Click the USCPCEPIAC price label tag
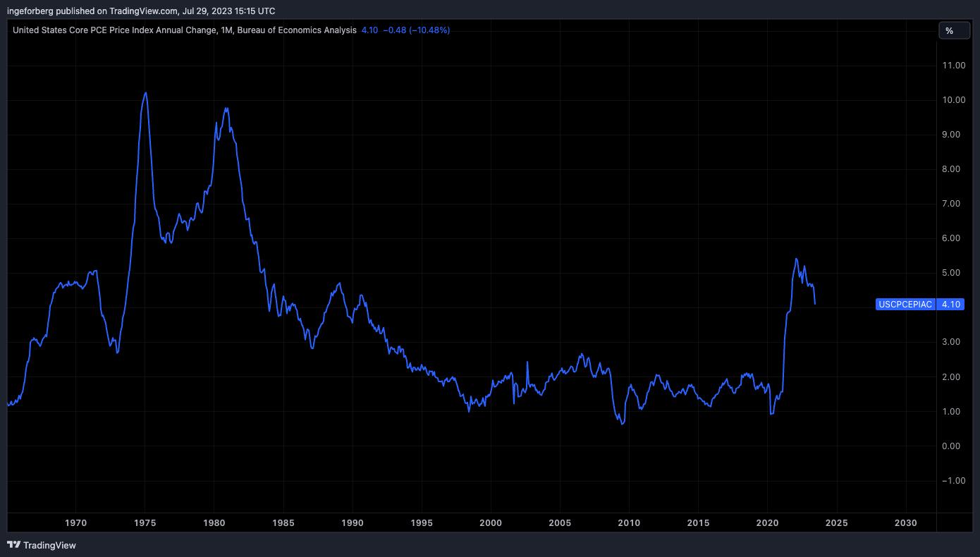The height and width of the screenshot is (557, 980). point(906,305)
